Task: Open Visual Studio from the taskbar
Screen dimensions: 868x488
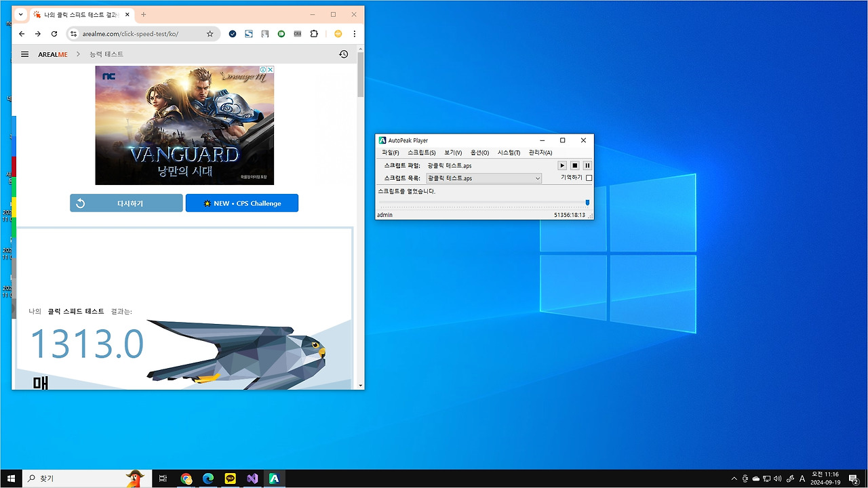Action: 252,479
